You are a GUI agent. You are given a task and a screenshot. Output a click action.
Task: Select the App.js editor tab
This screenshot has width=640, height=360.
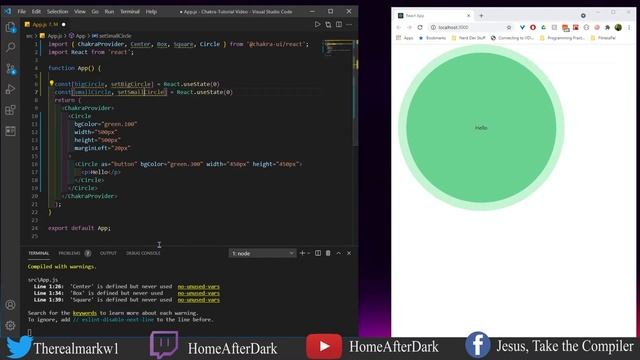point(45,24)
